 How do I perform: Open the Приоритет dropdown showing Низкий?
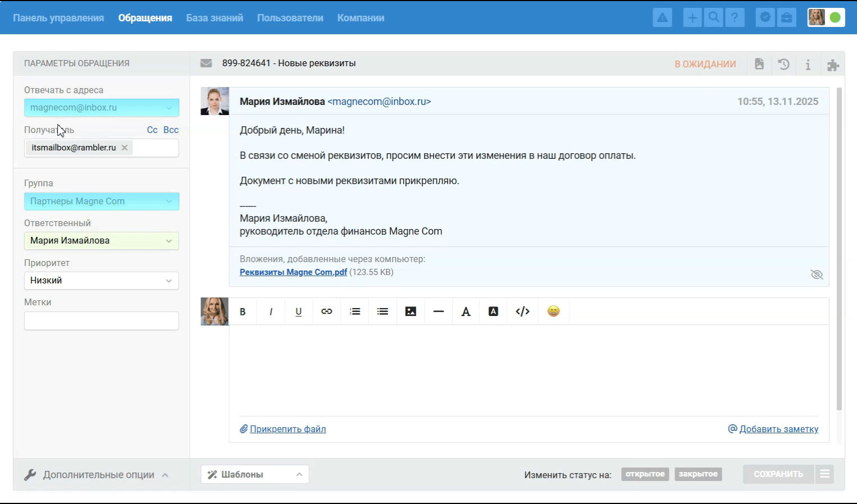101,281
